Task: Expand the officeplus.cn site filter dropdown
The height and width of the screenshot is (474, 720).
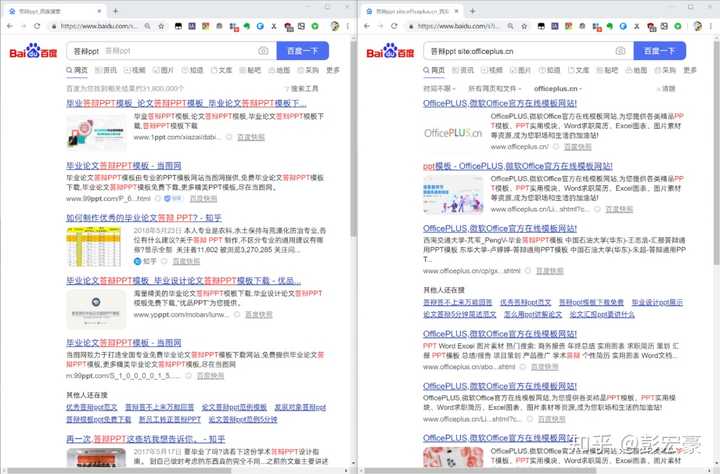Action: pyautogui.click(x=557, y=88)
